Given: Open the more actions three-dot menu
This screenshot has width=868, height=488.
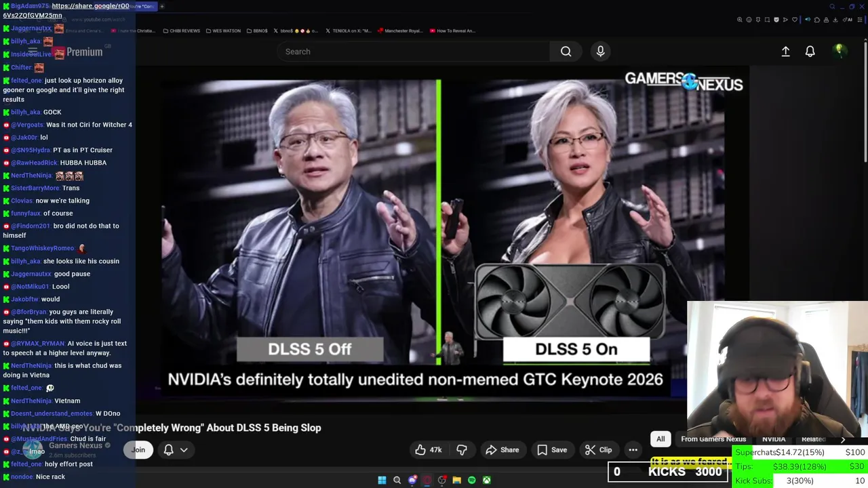Looking at the screenshot, I should (633, 449).
